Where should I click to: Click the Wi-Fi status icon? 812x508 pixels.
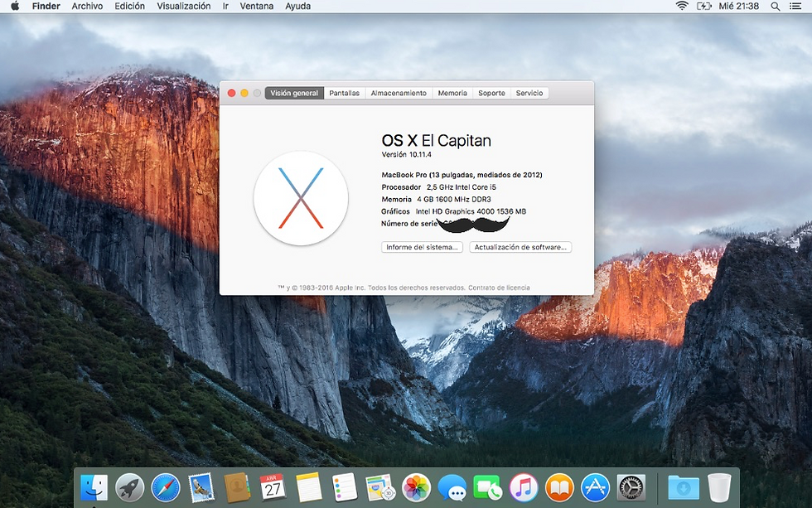(680, 7)
